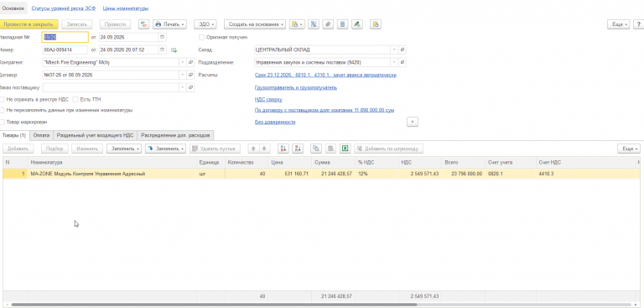Viewport: 644px width, 308px height.
Task: Sort table descending with the Z-A icon
Action: [x=298, y=149]
